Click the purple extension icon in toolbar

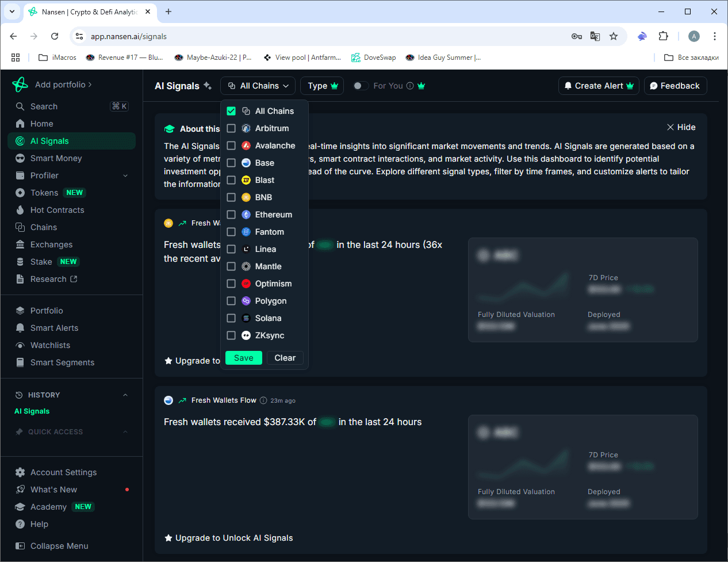pyautogui.click(x=642, y=36)
